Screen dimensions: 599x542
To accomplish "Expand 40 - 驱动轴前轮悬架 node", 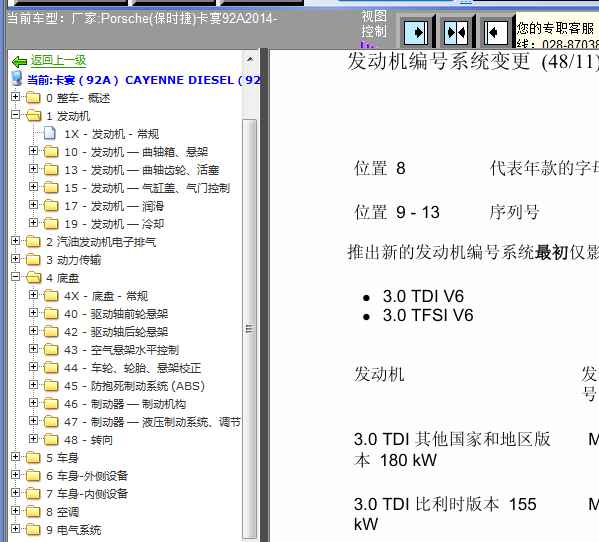I will pyautogui.click(x=34, y=312).
